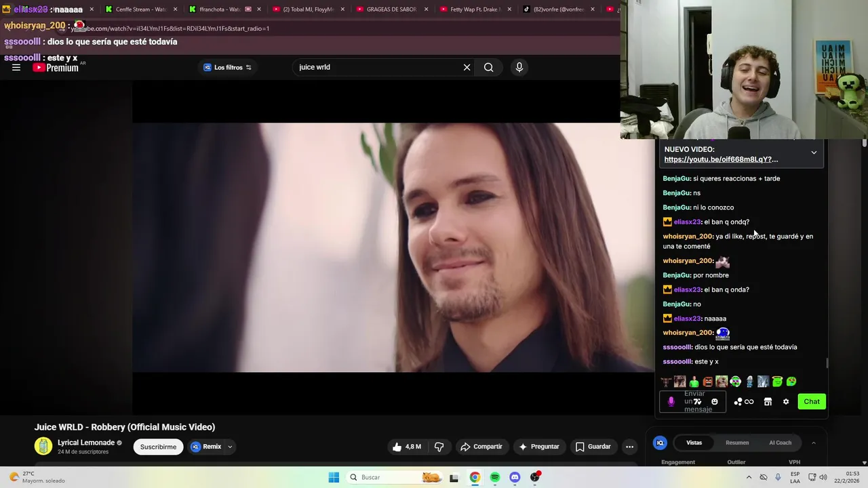Screen dimensions: 868x488
Task: Open Windows Start menu
Action: click(334, 477)
